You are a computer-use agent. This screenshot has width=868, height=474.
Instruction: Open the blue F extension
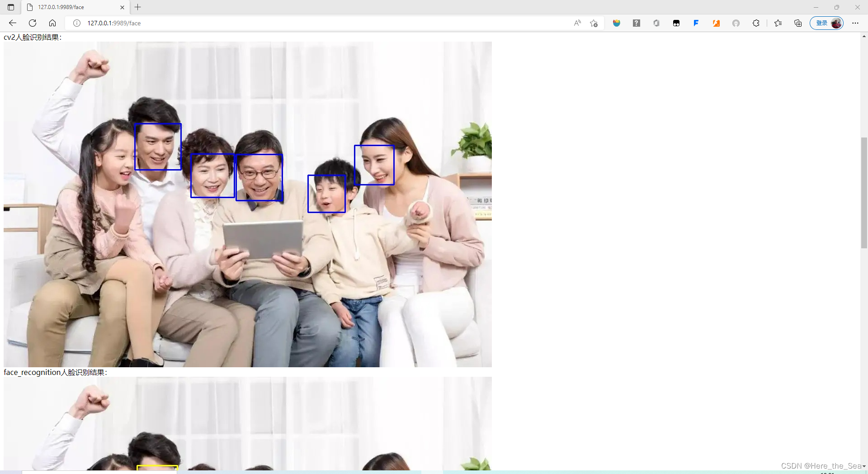[696, 23]
